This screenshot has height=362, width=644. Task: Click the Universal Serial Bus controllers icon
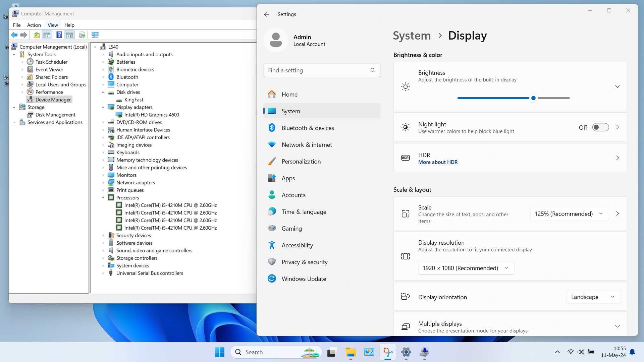pos(111,273)
